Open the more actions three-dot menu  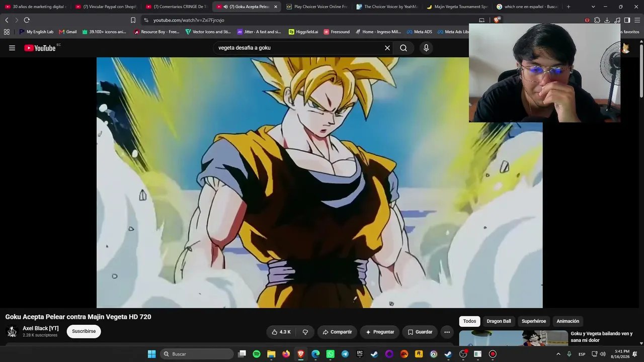pyautogui.click(x=447, y=332)
